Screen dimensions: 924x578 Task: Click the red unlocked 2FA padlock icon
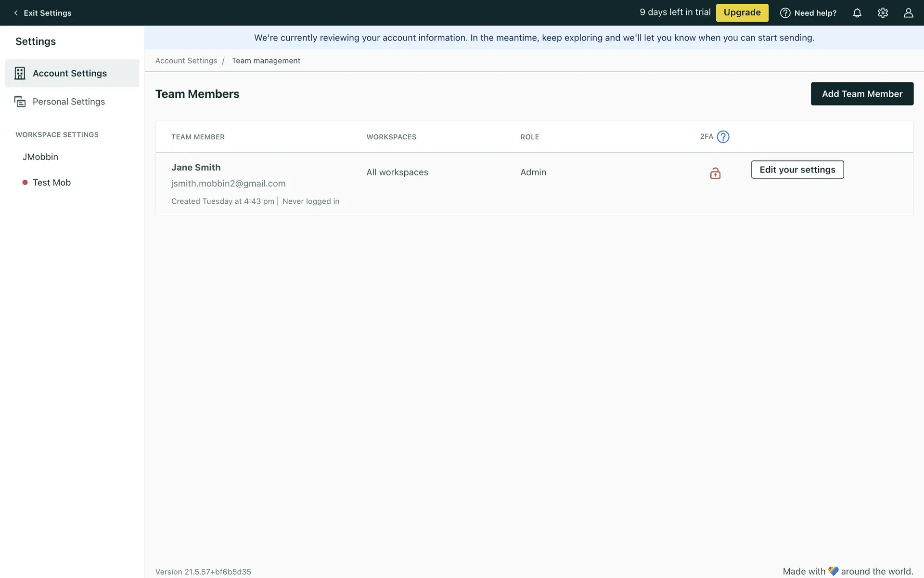[x=715, y=173]
